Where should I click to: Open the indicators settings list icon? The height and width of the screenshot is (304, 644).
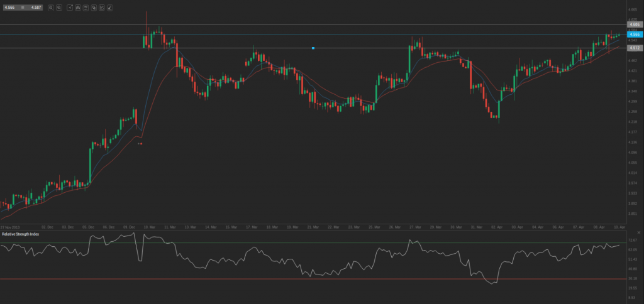pos(86,8)
